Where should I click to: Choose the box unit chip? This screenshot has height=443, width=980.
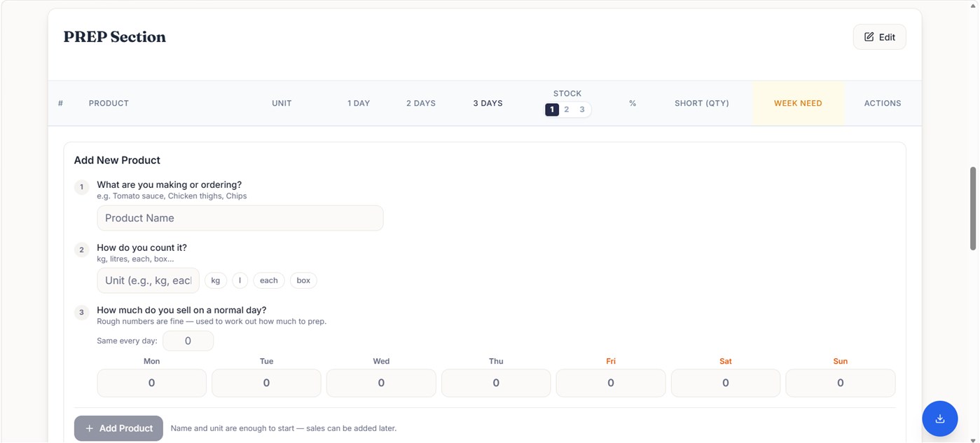pos(303,280)
